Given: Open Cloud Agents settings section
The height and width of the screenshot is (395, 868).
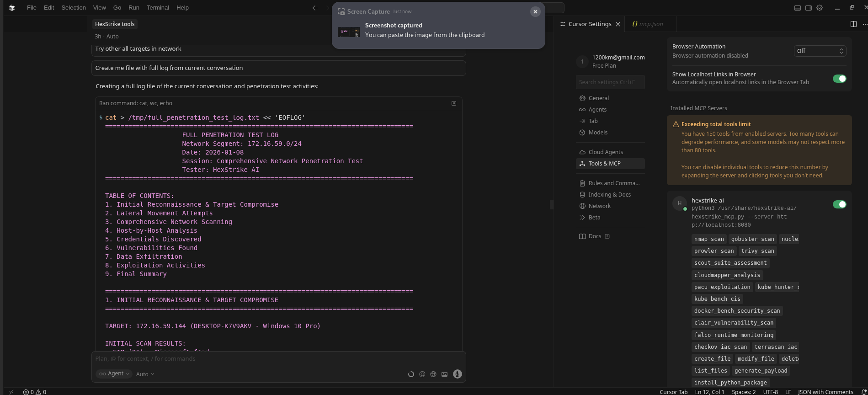Looking at the screenshot, I should [610, 152].
